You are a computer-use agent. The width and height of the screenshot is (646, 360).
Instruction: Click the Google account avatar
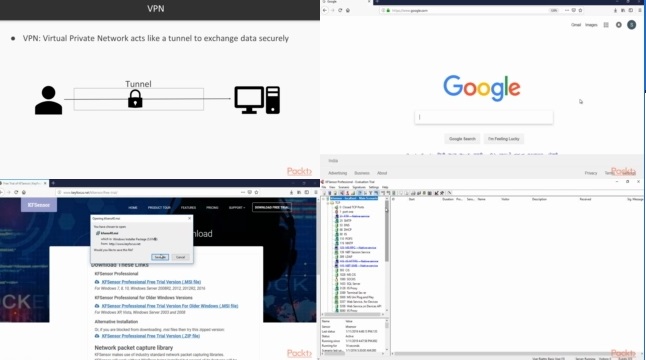pos(632,25)
